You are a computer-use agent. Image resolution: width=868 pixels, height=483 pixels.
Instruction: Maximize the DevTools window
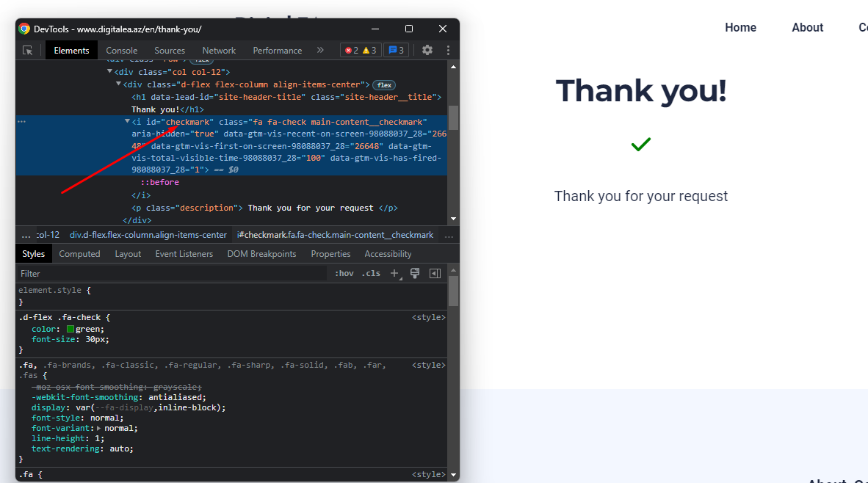409,29
